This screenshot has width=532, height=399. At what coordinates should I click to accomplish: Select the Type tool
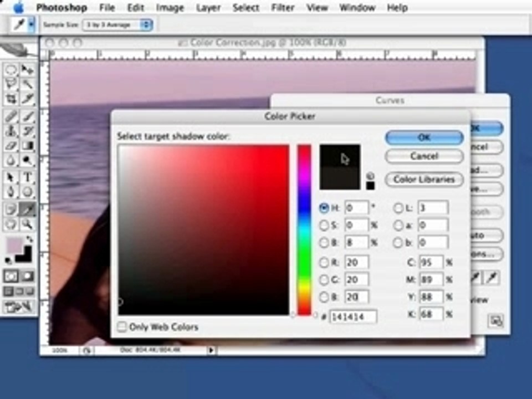click(x=27, y=177)
